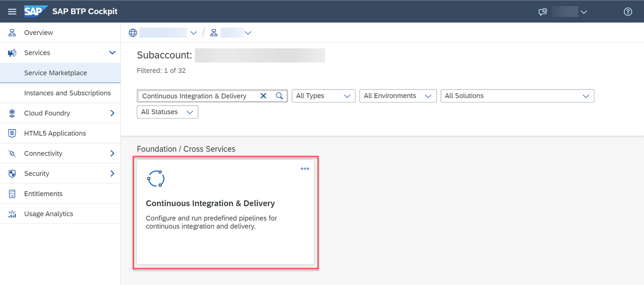Screen dimensions: 644x285
Task: Click the Subaccount heading label
Action: [x=165, y=55]
